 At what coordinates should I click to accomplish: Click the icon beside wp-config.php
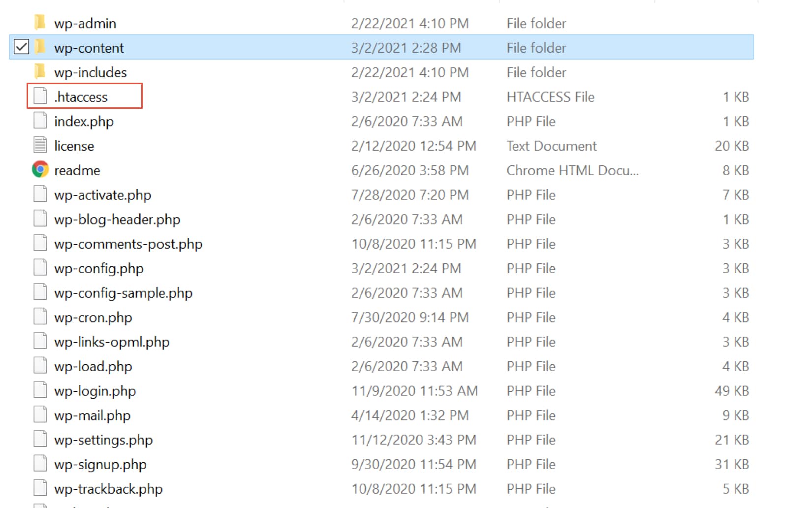(x=40, y=268)
